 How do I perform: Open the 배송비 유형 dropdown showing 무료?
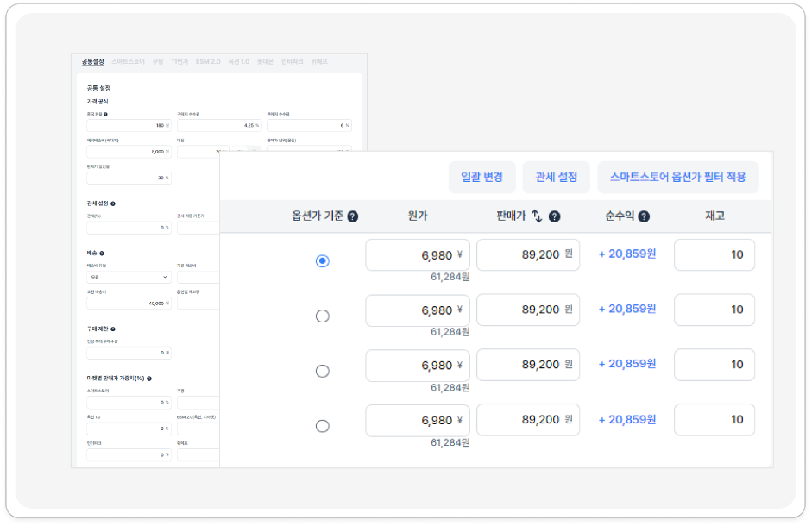129,278
